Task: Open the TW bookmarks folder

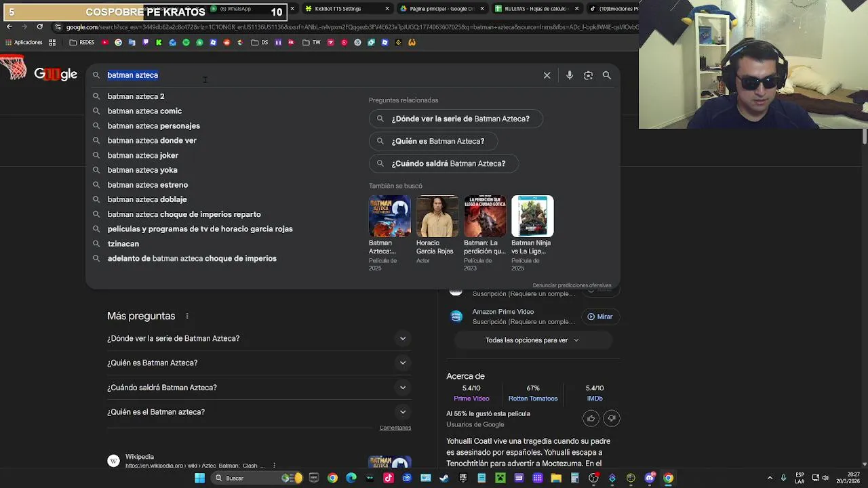Action: coord(311,42)
